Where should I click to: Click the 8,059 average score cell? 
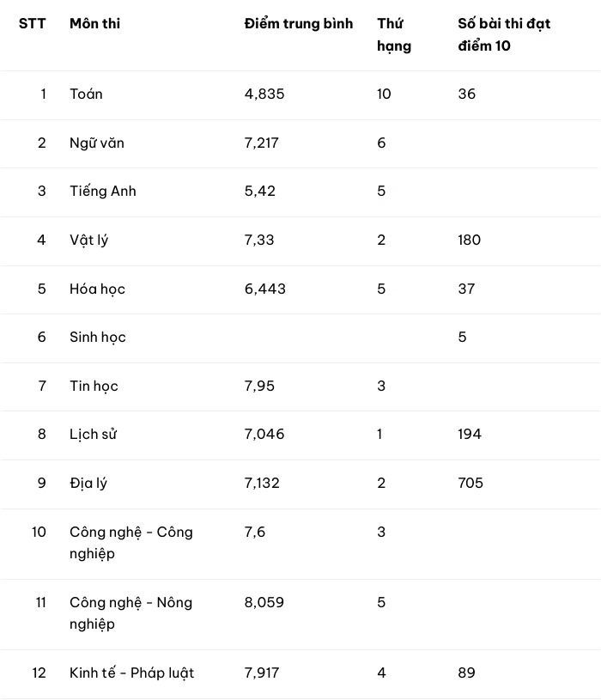click(264, 603)
